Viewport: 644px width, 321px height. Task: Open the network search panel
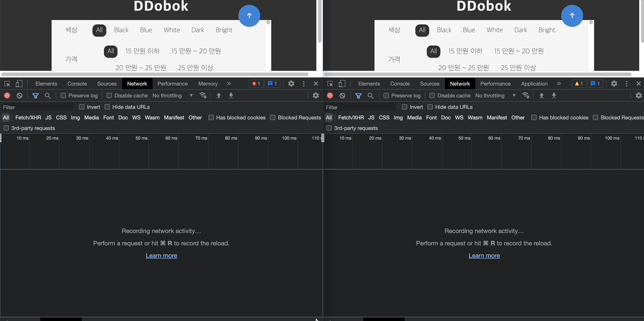[47, 95]
